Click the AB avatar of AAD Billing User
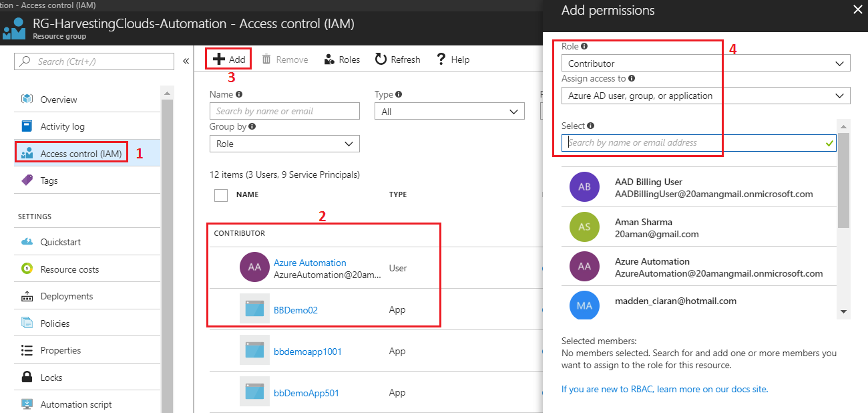 tap(584, 187)
